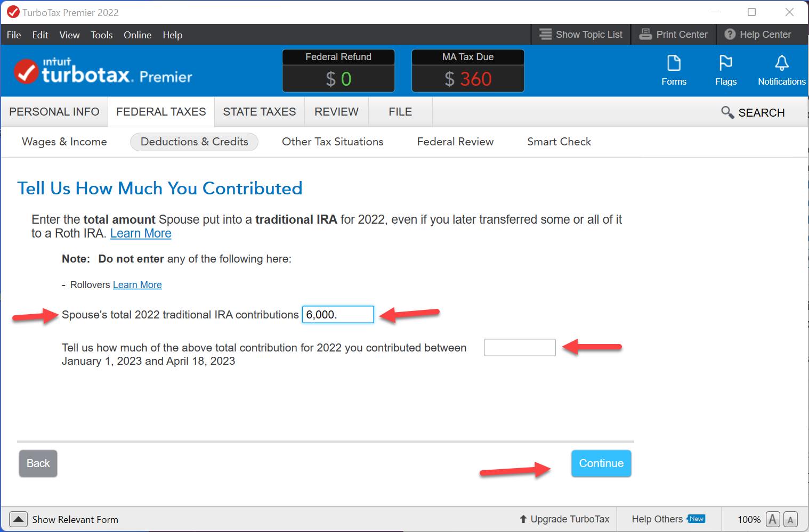Click the 100% zoom level
809x532 pixels.
point(749,520)
